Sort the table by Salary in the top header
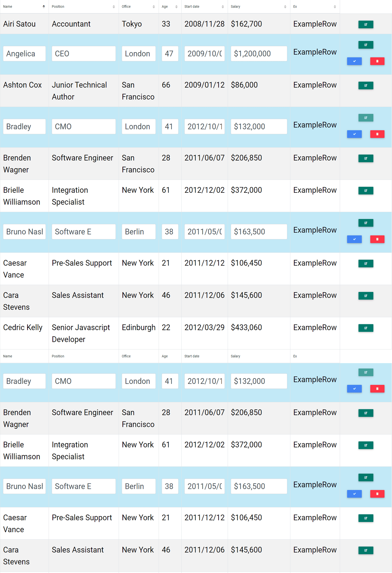The height and width of the screenshot is (573, 392). (x=285, y=7)
